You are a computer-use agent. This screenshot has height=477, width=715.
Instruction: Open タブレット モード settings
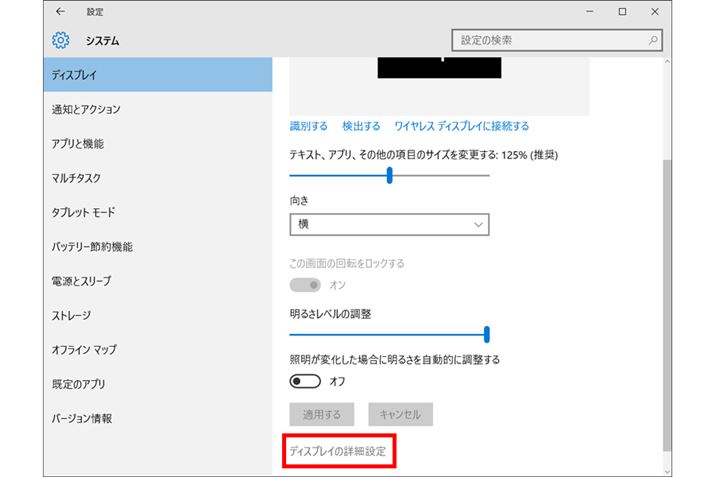pos(158,213)
